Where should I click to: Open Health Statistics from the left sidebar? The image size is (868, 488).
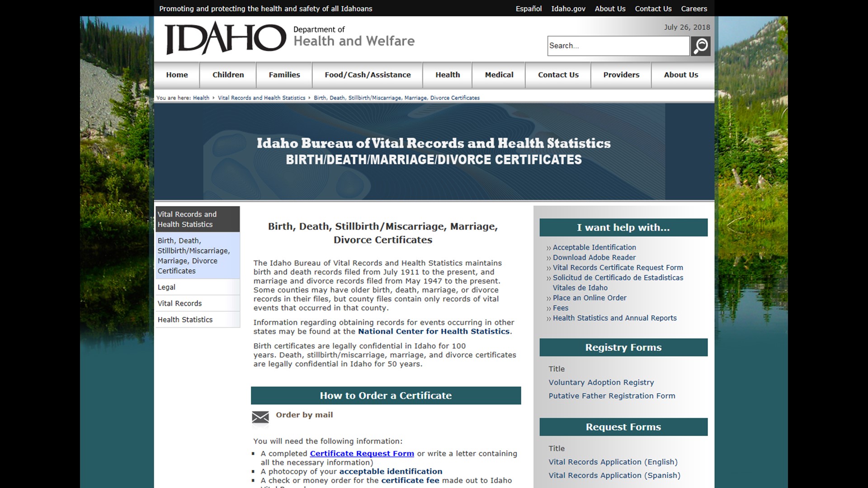184,319
